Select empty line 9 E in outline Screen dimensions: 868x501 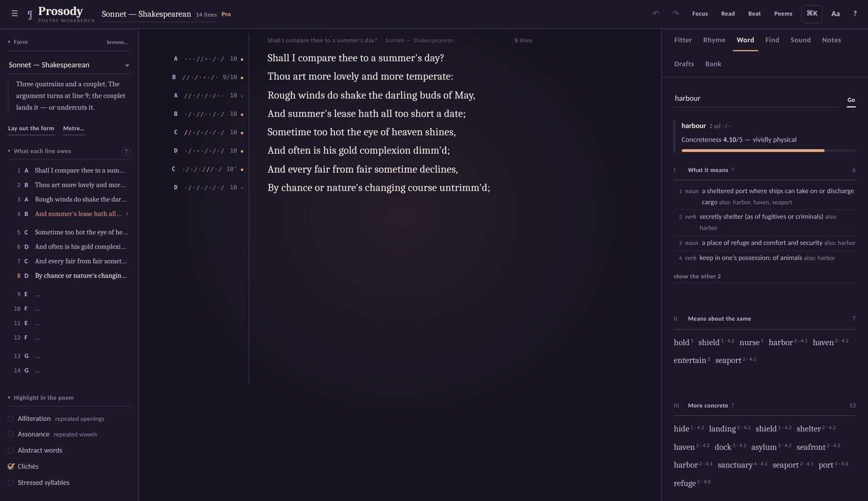[x=70, y=294]
